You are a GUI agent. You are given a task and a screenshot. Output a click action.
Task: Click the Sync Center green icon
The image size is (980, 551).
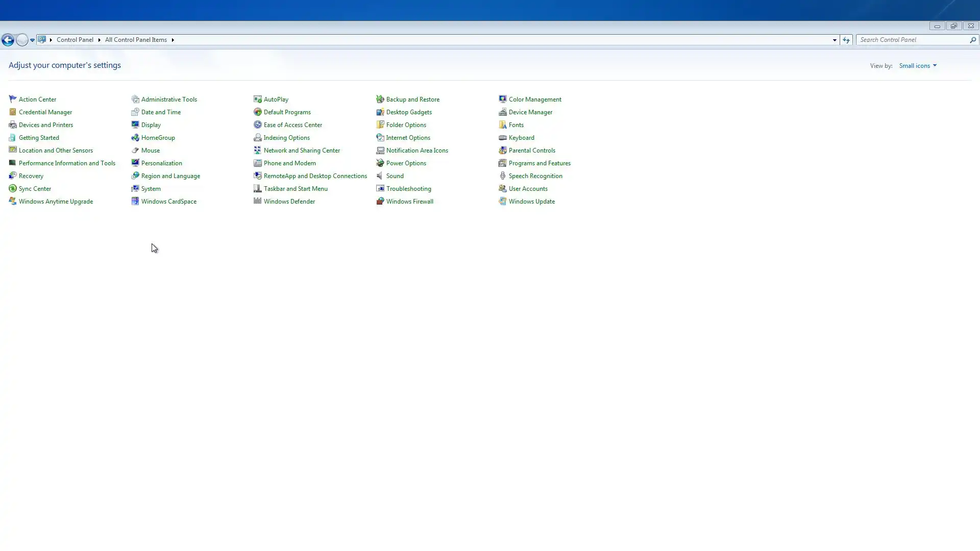13,188
